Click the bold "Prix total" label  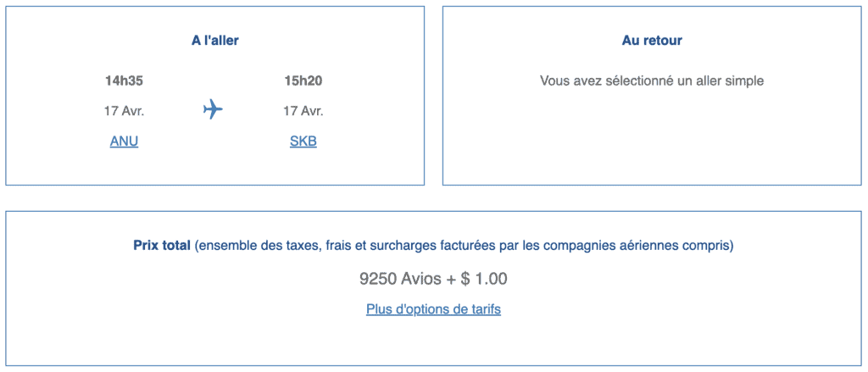tap(162, 246)
